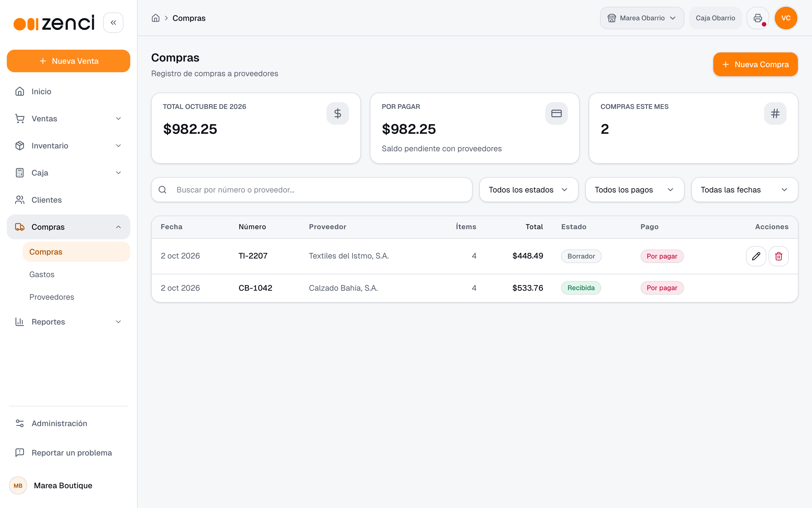Click the Total column header
Screen dimensions: 812x508
(534, 227)
